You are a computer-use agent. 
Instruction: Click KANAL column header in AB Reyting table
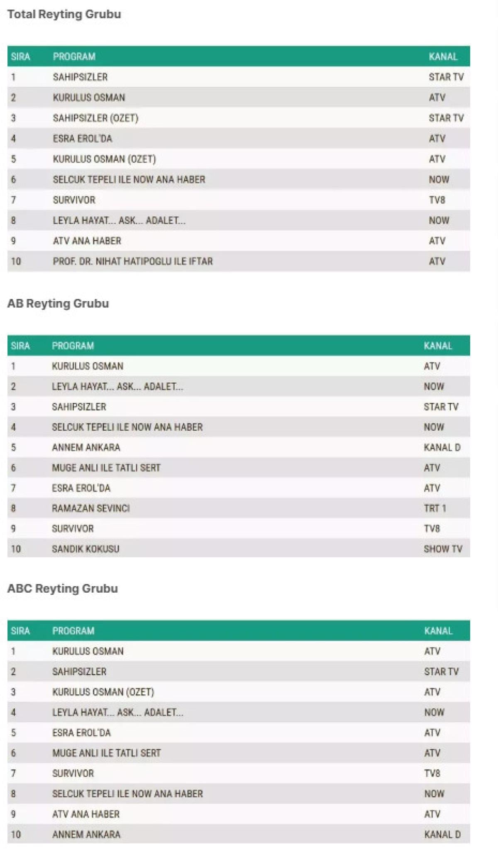pos(438,346)
